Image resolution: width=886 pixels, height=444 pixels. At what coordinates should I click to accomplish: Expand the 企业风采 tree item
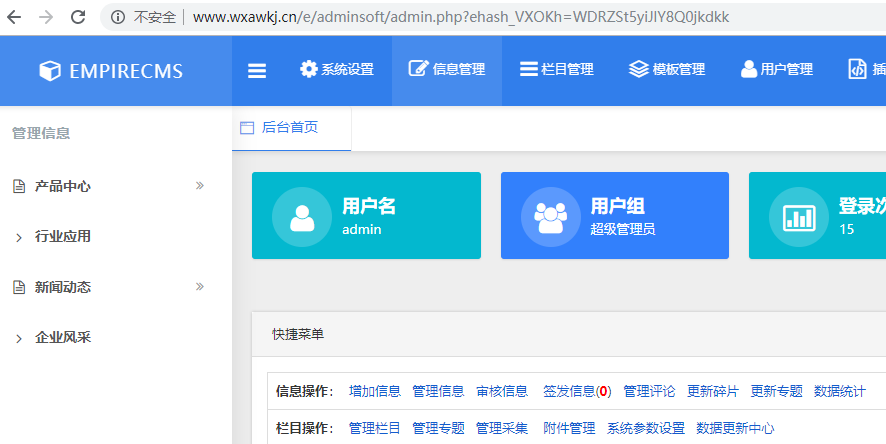coord(19,338)
